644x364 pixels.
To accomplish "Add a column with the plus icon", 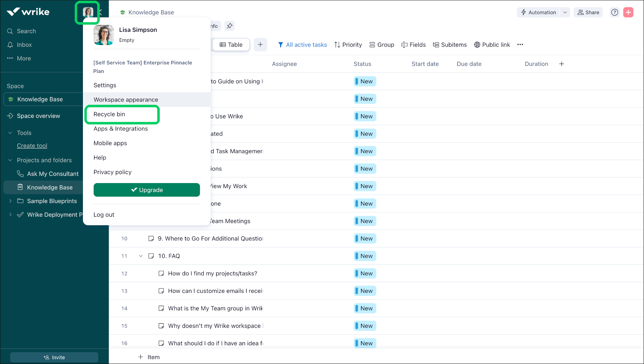I will coord(561,64).
